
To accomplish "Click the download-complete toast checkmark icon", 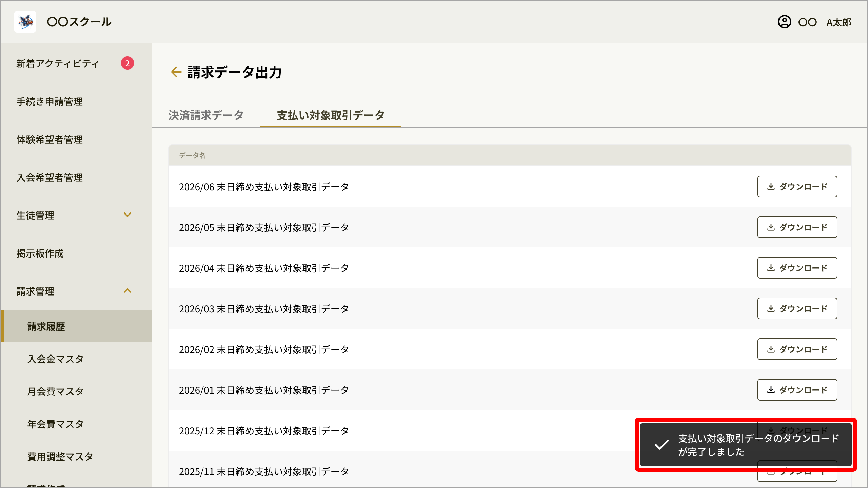I will click(x=662, y=445).
